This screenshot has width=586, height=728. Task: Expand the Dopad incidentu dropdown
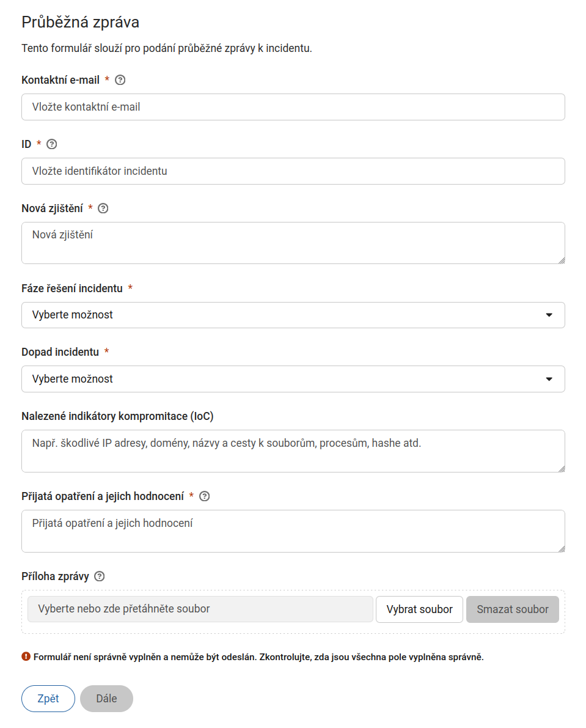click(x=293, y=379)
